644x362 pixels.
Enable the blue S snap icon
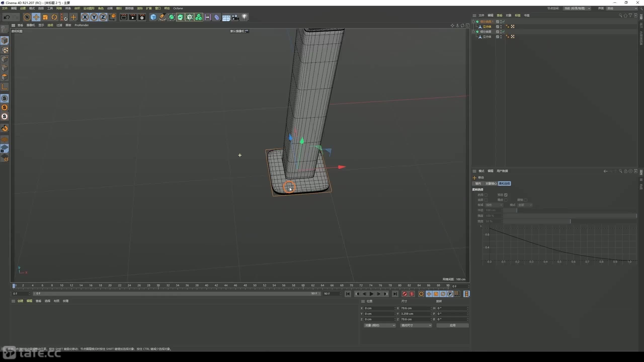[x=5, y=98]
